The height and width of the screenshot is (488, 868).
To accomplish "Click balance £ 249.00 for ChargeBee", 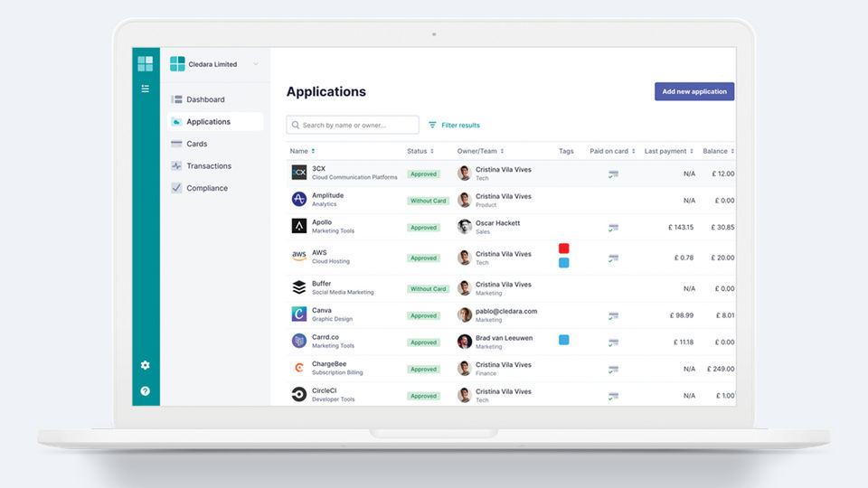I will coord(721,369).
